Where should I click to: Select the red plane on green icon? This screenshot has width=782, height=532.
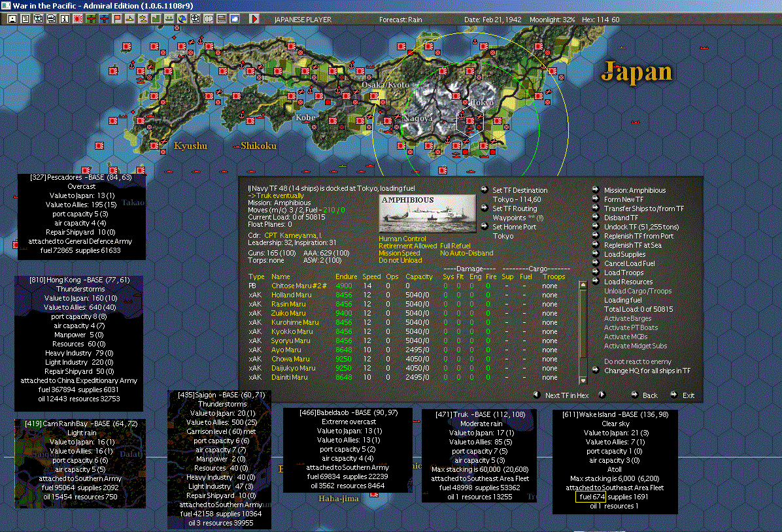tap(91, 19)
